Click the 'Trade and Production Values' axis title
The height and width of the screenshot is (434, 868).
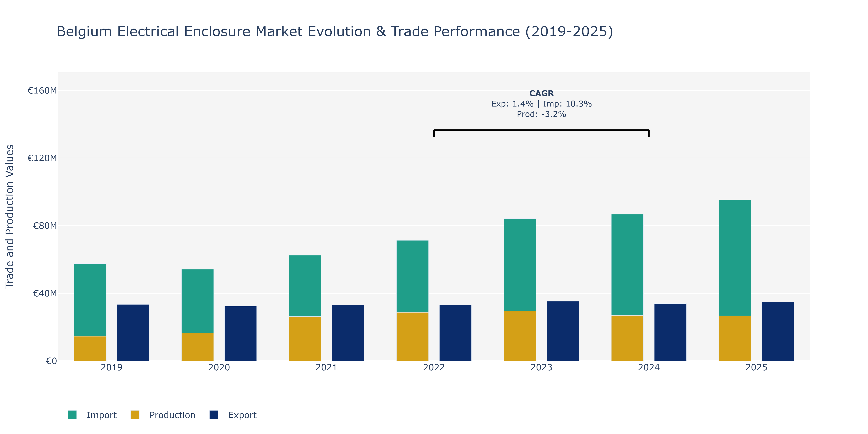[9, 217]
